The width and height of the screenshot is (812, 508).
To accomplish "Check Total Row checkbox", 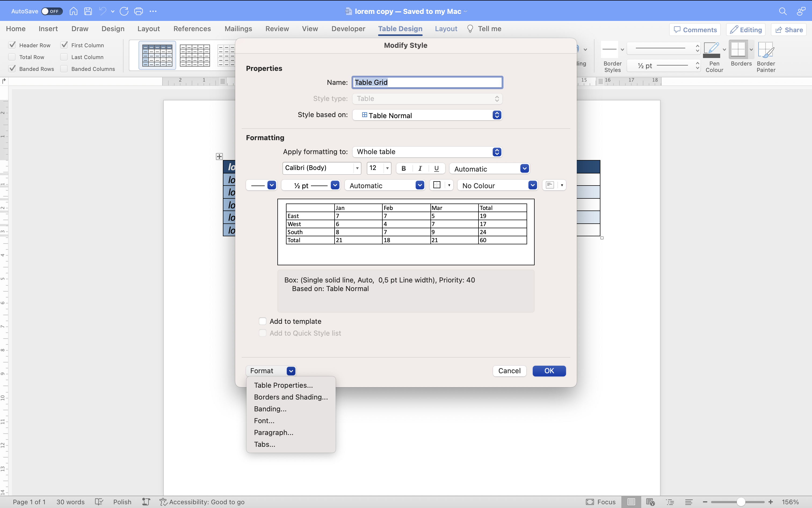I will pos(12,57).
